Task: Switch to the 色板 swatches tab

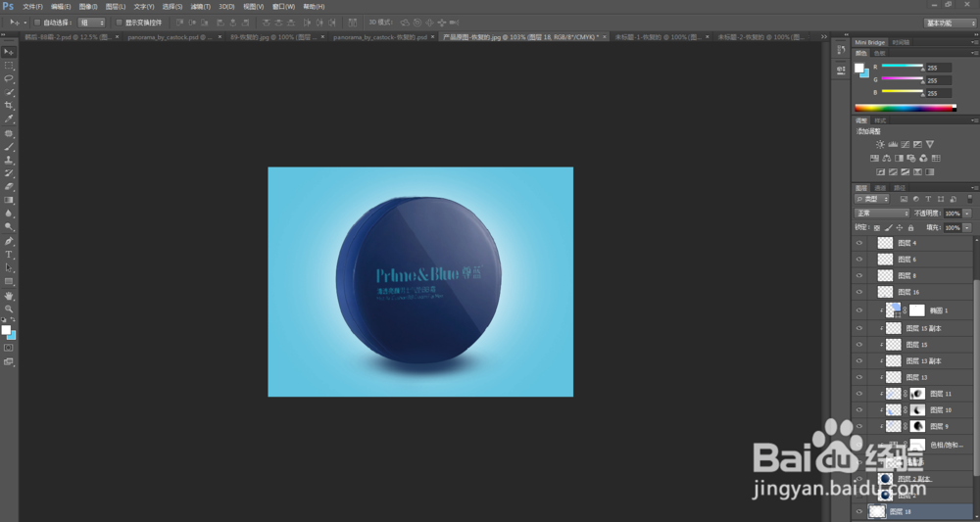Action: [880, 54]
